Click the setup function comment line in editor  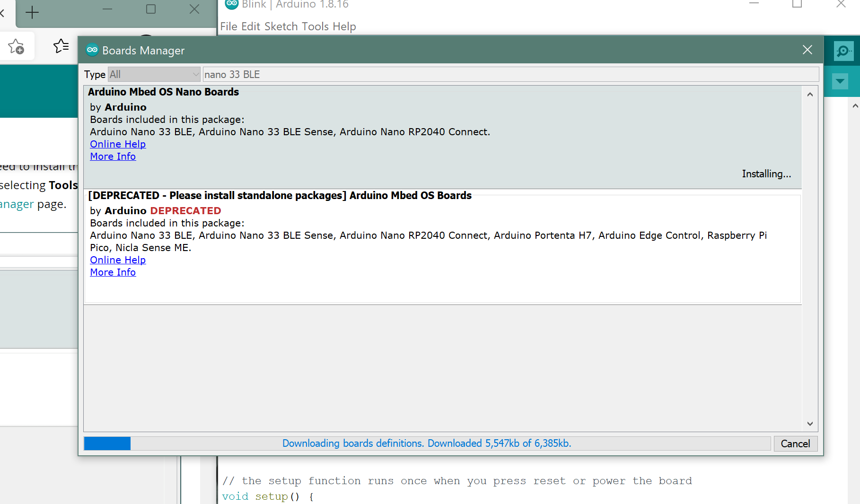click(x=457, y=481)
